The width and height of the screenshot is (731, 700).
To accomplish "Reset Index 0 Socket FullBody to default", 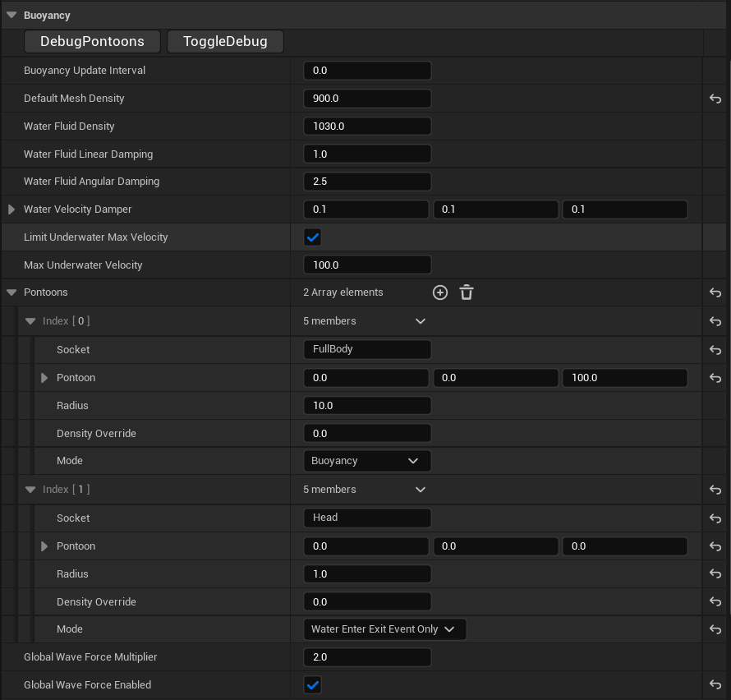I will click(x=715, y=350).
